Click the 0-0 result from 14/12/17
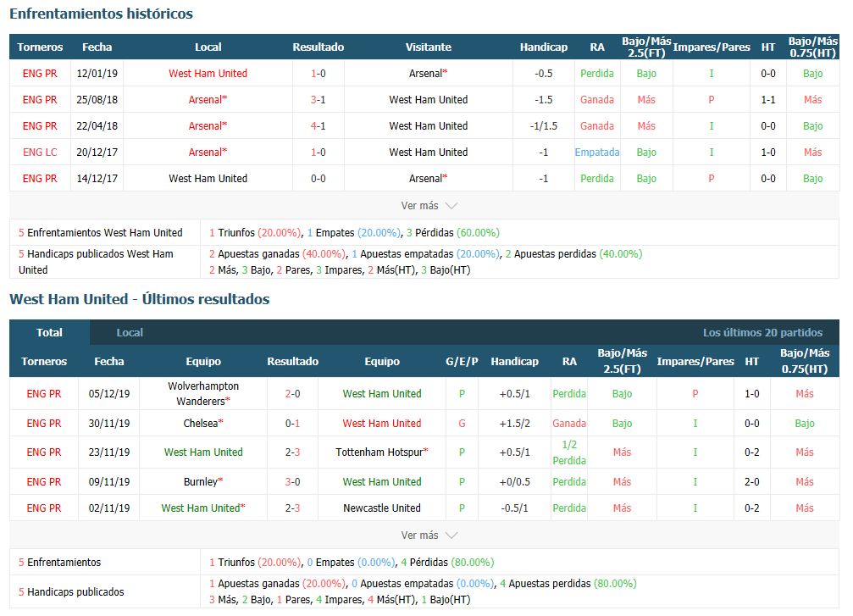The image size is (853, 616). [318, 179]
